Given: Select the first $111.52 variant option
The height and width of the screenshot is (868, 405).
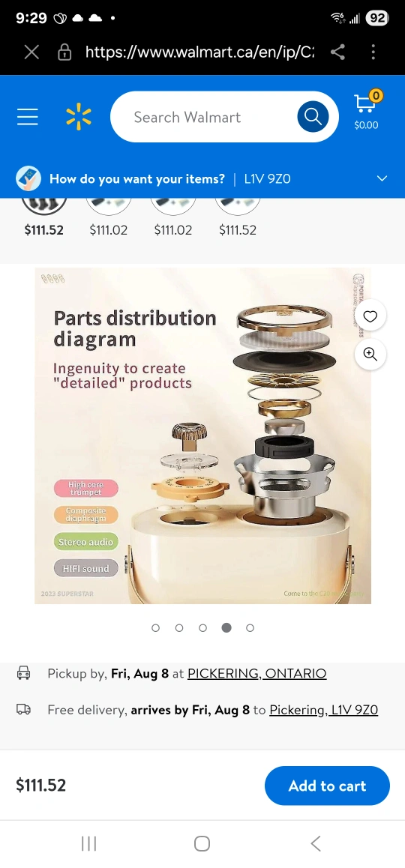Looking at the screenshot, I should click(x=43, y=217).
